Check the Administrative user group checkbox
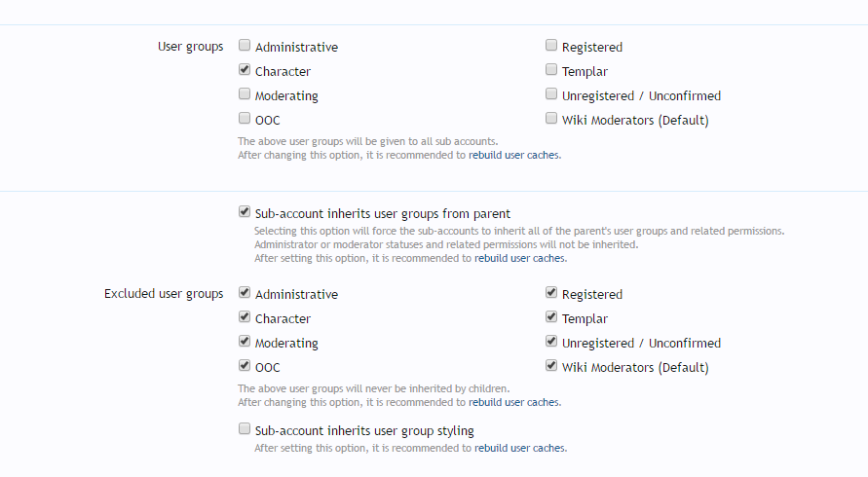The height and width of the screenshot is (477, 868). pos(245,46)
